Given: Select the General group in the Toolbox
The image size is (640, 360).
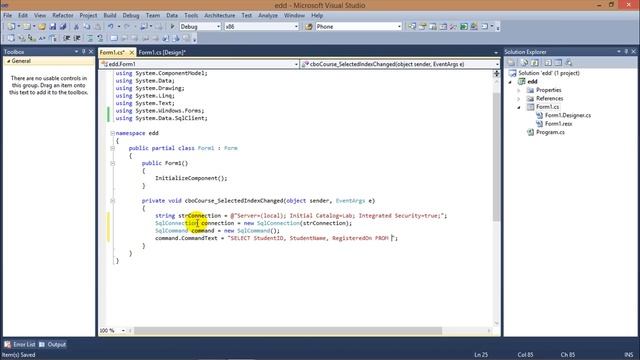Looking at the screenshot, I should pos(49,61).
